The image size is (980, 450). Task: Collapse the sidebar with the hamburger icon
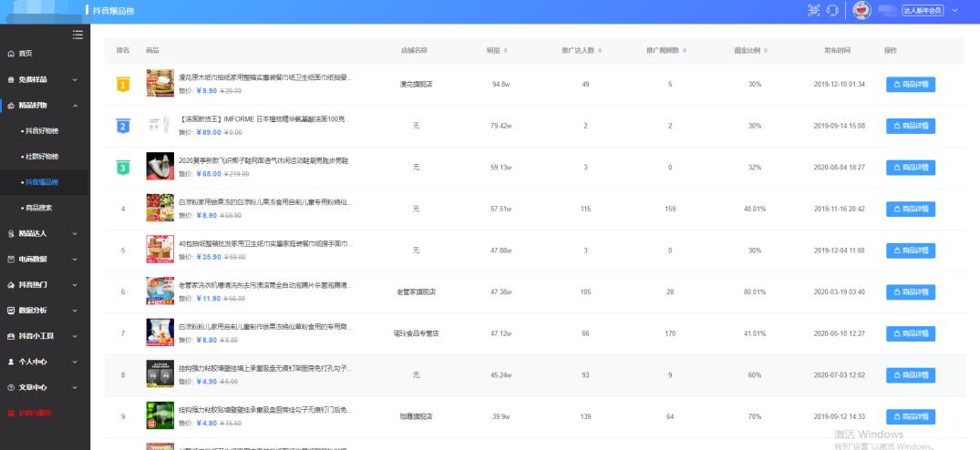[77, 35]
